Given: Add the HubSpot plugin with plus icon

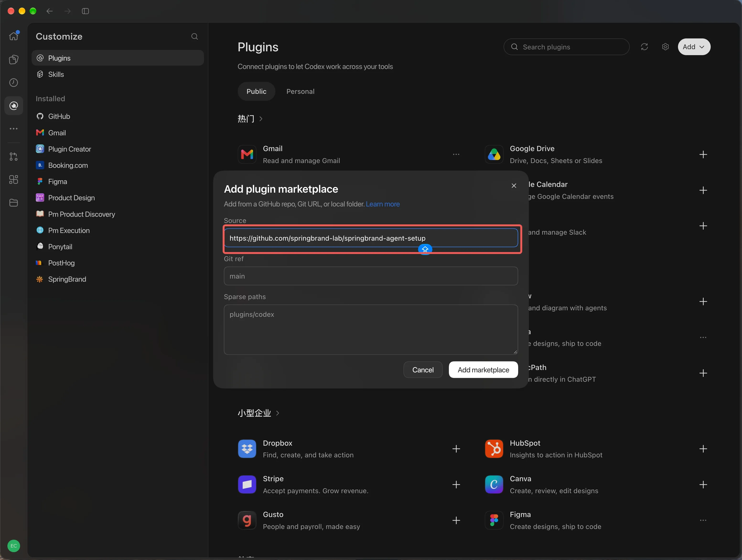Looking at the screenshot, I should pyautogui.click(x=703, y=449).
